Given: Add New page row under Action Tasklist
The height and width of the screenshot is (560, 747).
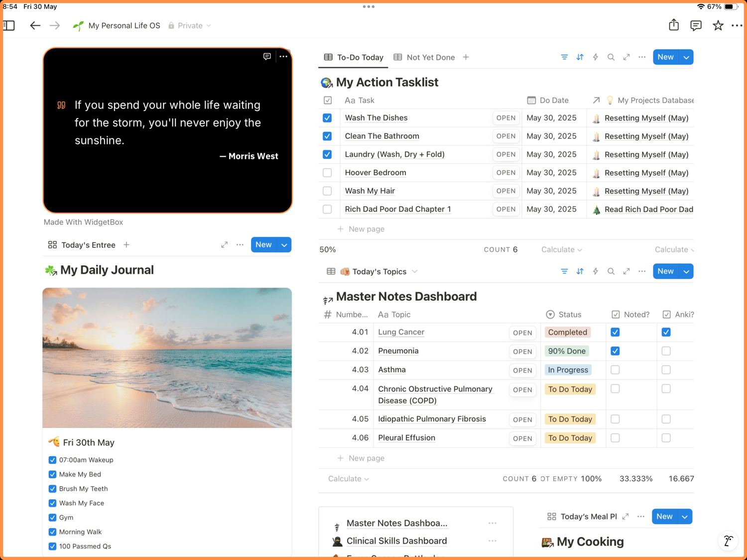Looking at the screenshot, I should click(x=361, y=229).
